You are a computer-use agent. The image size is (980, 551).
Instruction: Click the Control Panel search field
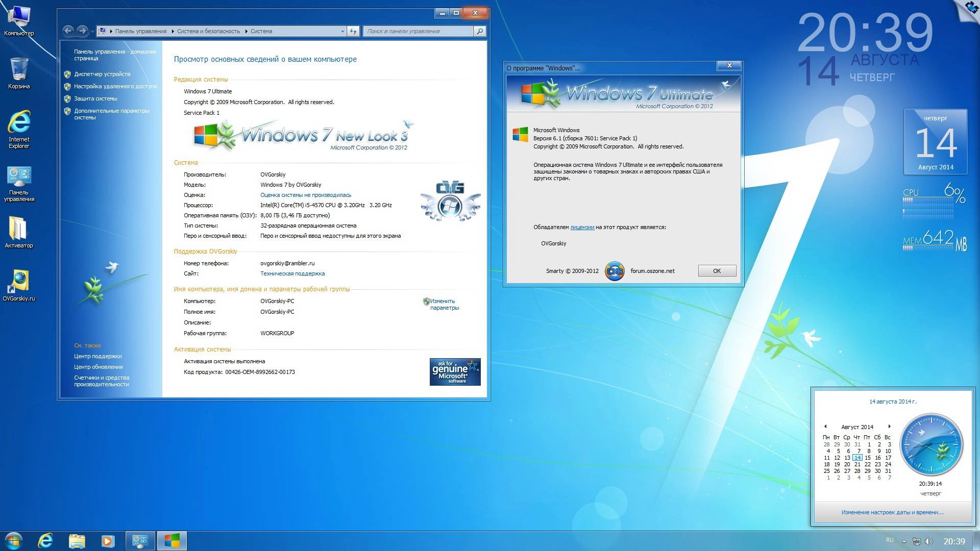coord(419,31)
